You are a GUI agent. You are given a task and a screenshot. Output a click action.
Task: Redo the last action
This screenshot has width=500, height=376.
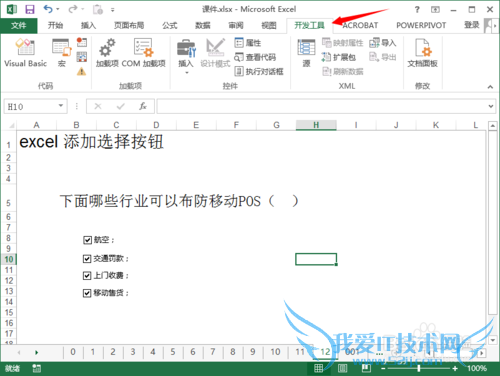pos(73,9)
